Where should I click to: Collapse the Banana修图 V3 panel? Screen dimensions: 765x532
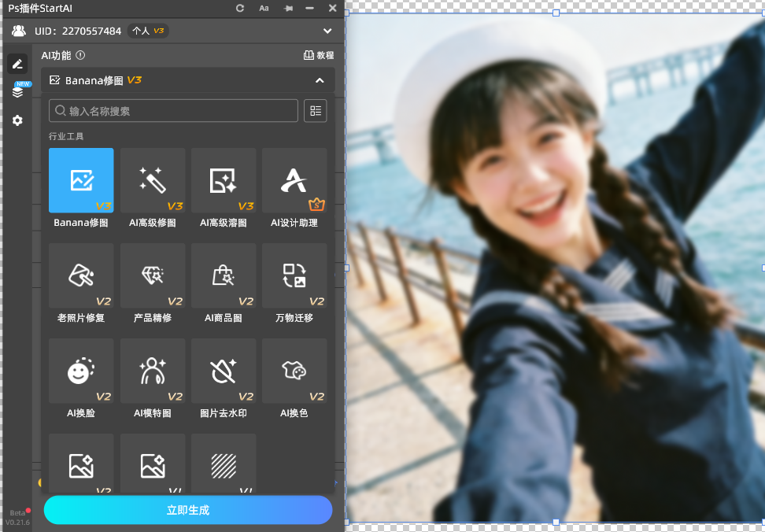[x=320, y=79]
